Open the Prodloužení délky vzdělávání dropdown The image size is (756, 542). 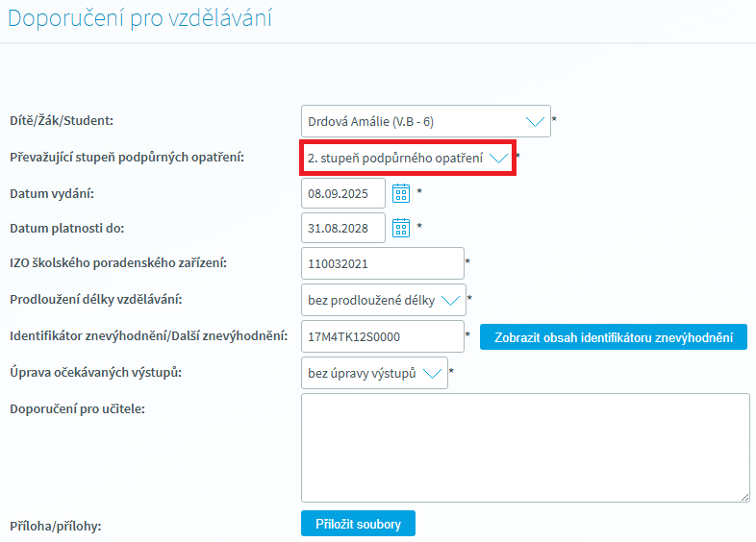[382, 300]
